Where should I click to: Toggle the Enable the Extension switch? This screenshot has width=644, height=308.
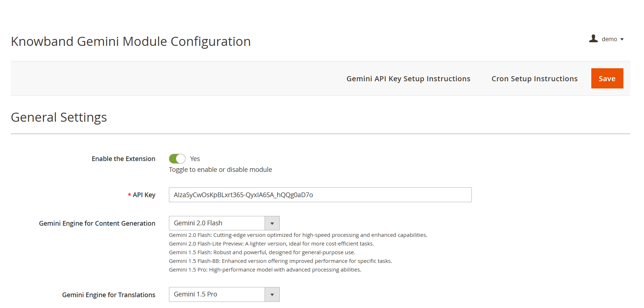tap(177, 159)
